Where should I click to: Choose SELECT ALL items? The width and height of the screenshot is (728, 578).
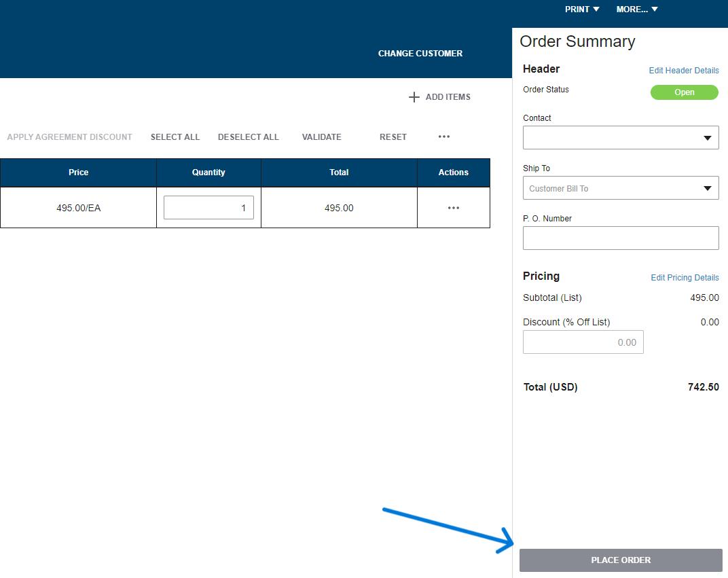[x=175, y=137]
